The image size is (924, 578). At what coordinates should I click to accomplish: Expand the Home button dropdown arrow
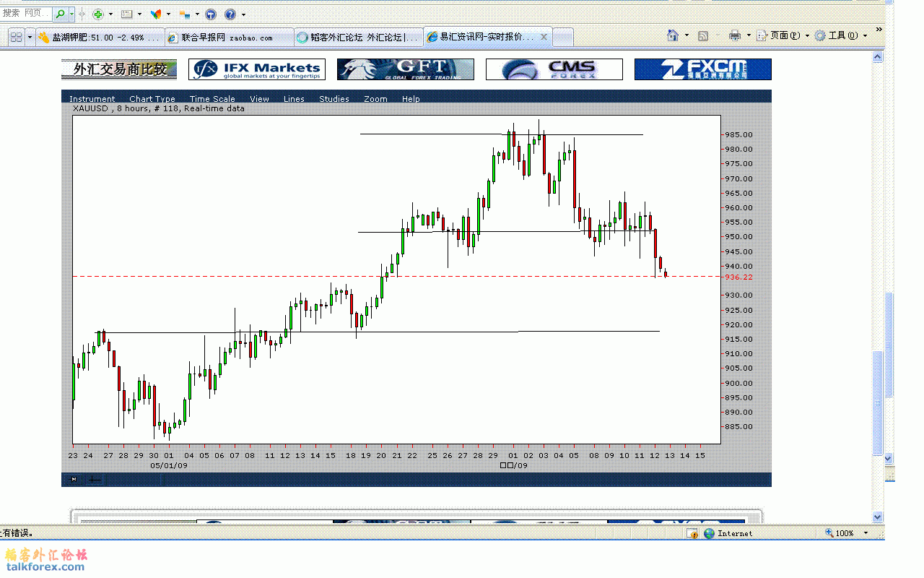687,35
